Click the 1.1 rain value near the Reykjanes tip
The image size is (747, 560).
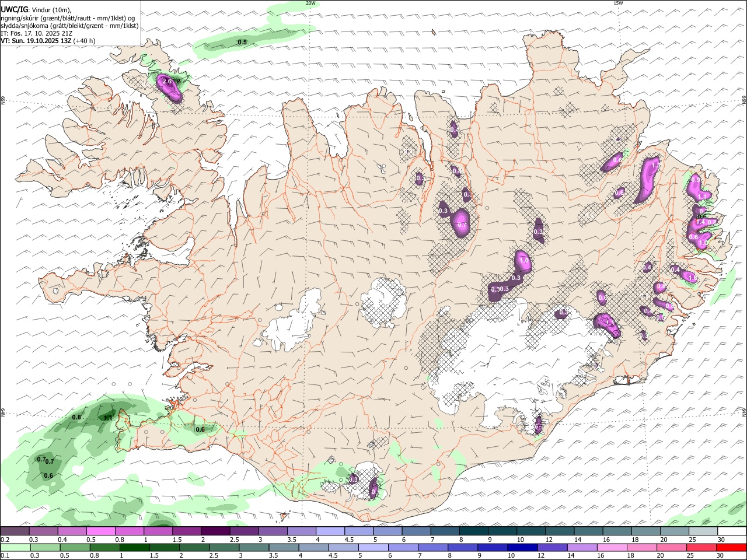pos(108,417)
